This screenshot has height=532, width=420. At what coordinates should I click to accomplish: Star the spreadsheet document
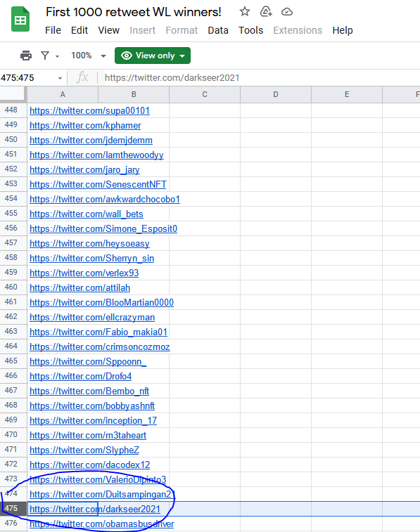(x=244, y=12)
